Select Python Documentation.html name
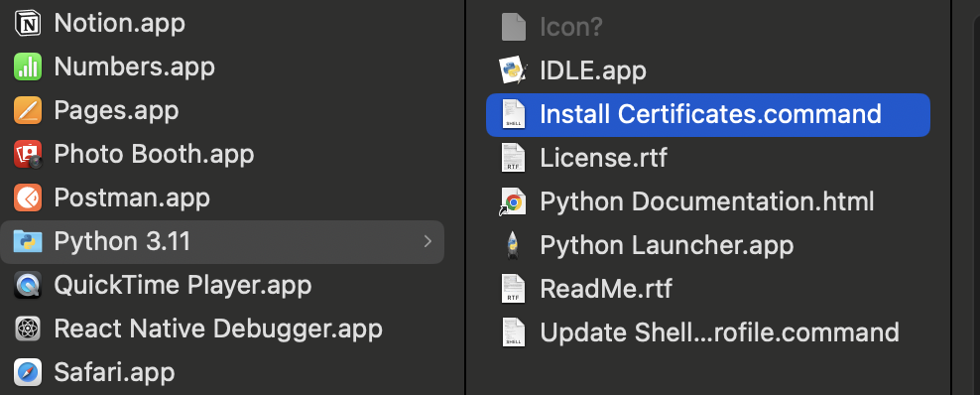Screen dimensions: 980x395 point(707,201)
